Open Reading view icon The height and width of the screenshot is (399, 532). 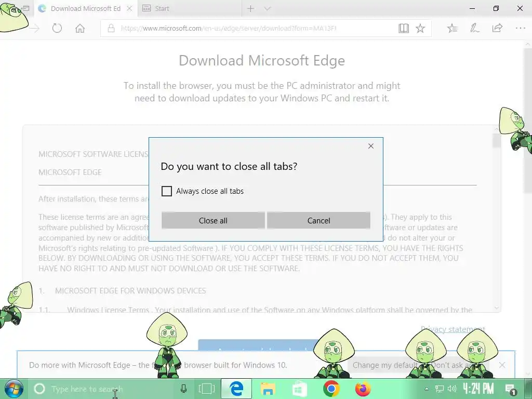(x=403, y=28)
